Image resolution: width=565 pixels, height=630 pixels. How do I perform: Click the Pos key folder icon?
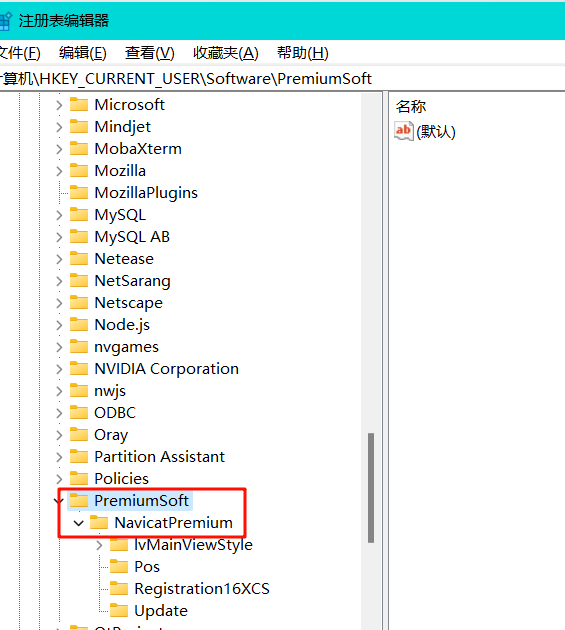119,567
